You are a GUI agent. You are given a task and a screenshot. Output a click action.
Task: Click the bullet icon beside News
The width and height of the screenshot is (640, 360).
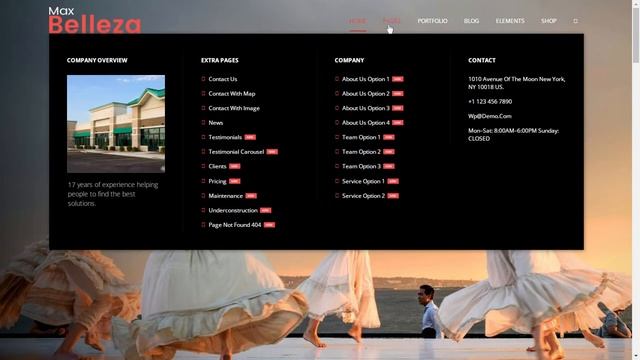pos(203,122)
